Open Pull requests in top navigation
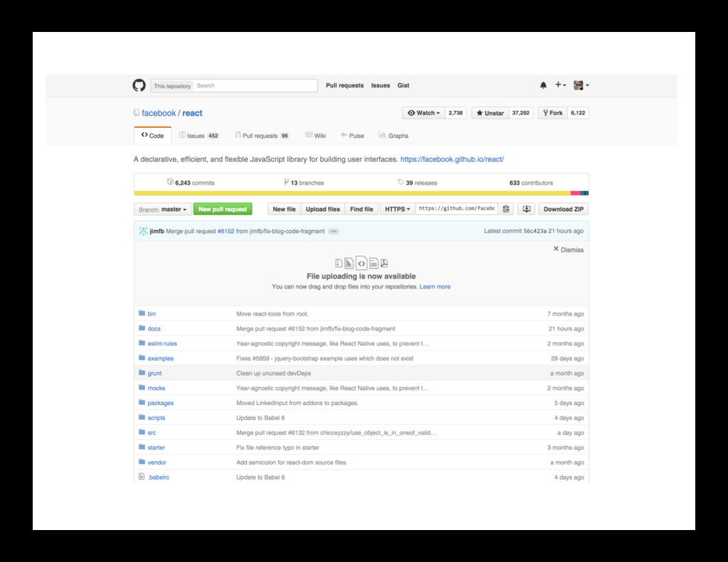 point(345,85)
